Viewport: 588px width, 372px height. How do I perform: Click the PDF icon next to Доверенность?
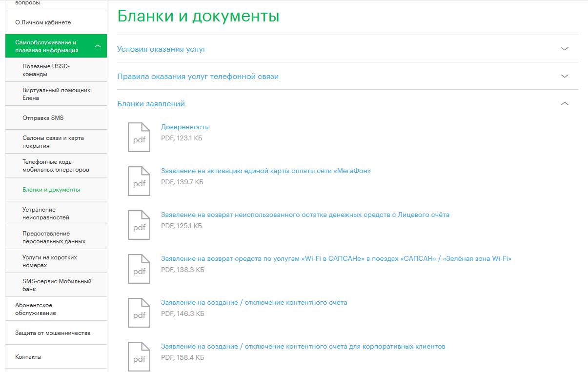(139, 137)
